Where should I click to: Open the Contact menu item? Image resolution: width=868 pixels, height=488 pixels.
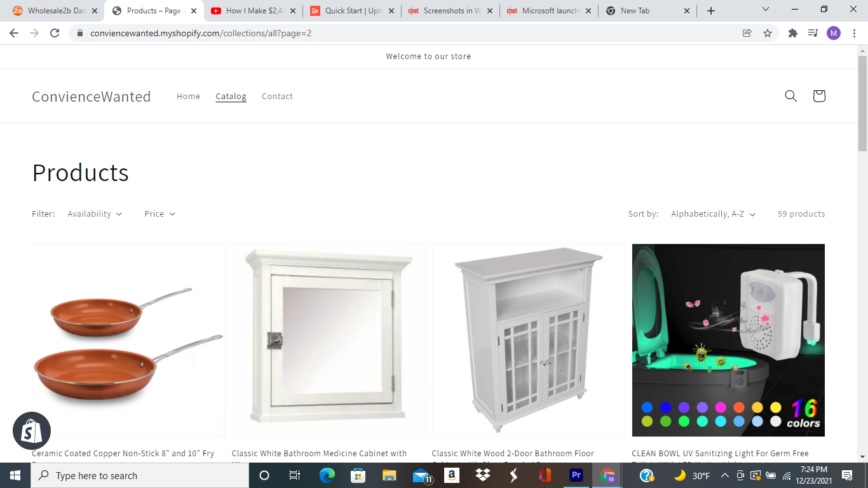pos(277,97)
